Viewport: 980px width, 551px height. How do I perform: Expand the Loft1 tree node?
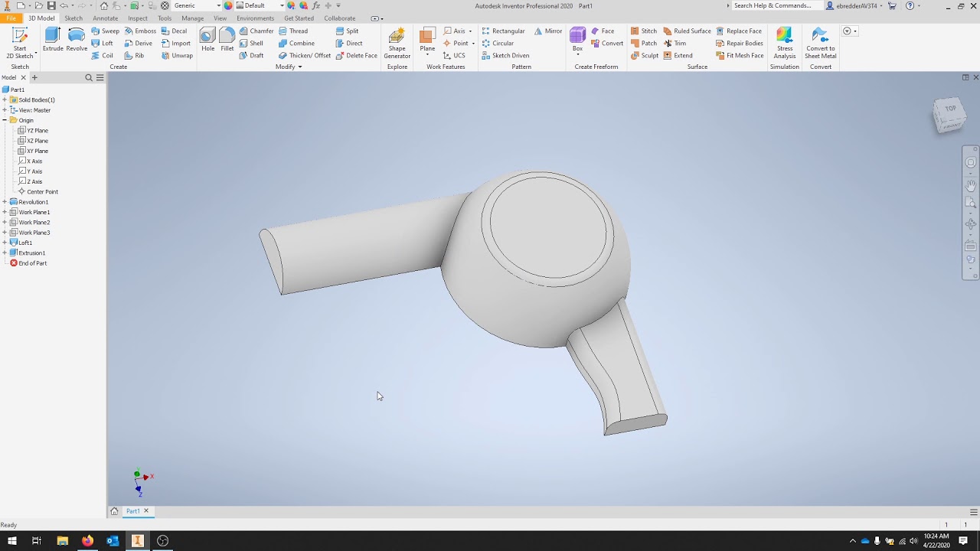pyautogui.click(x=5, y=243)
